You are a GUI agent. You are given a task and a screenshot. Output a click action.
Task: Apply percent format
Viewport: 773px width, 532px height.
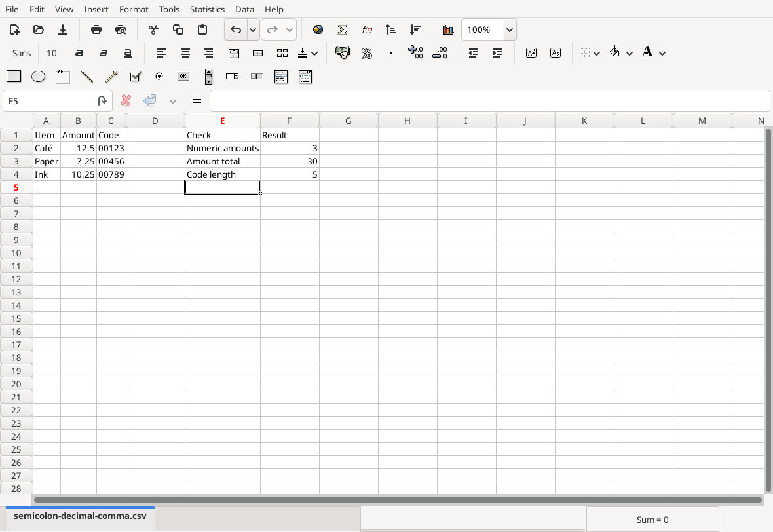(x=367, y=53)
